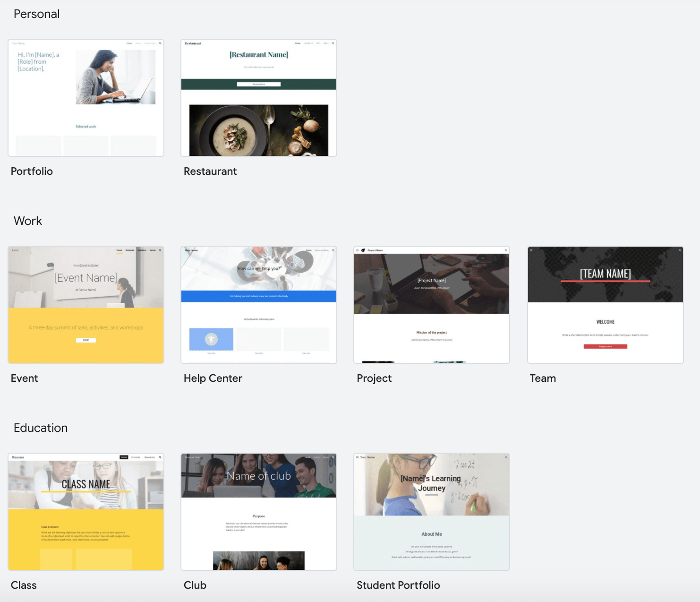Click the red button in the Team preview
Image resolution: width=700 pixels, height=602 pixels.
click(605, 346)
